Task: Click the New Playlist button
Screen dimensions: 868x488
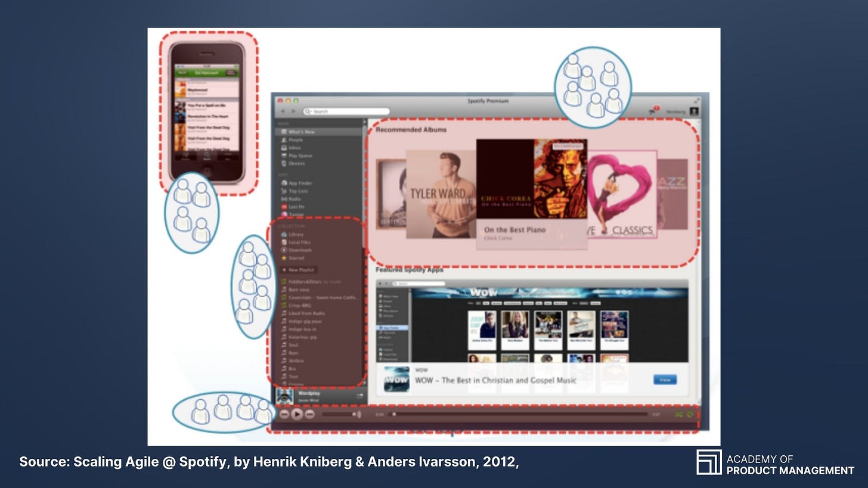Action: click(x=299, y=270)
